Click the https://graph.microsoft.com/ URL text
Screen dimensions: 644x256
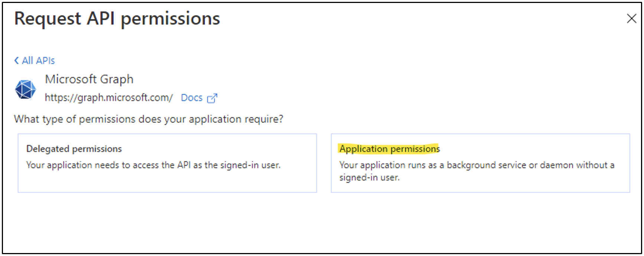pyautogui.click(x=109, y=98)
